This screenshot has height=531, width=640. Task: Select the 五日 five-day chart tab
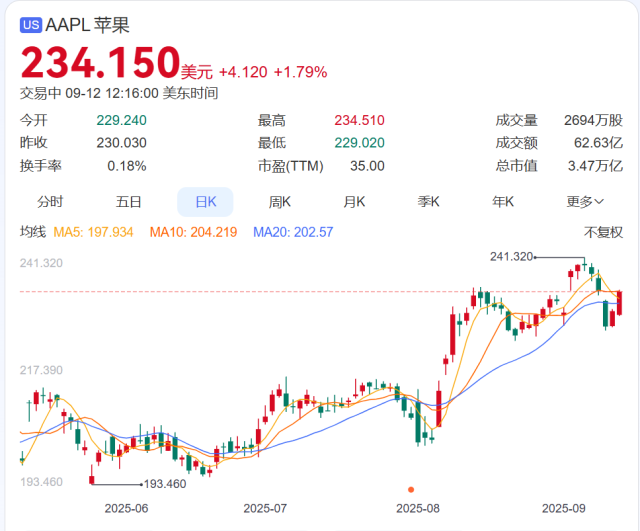point(128,201)
